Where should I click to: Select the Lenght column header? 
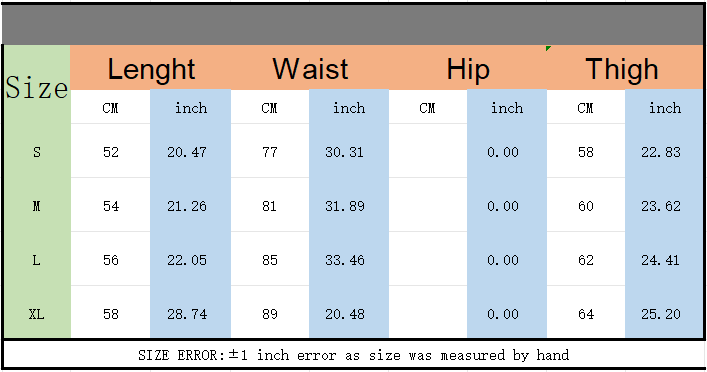click(x=151, y=68)
